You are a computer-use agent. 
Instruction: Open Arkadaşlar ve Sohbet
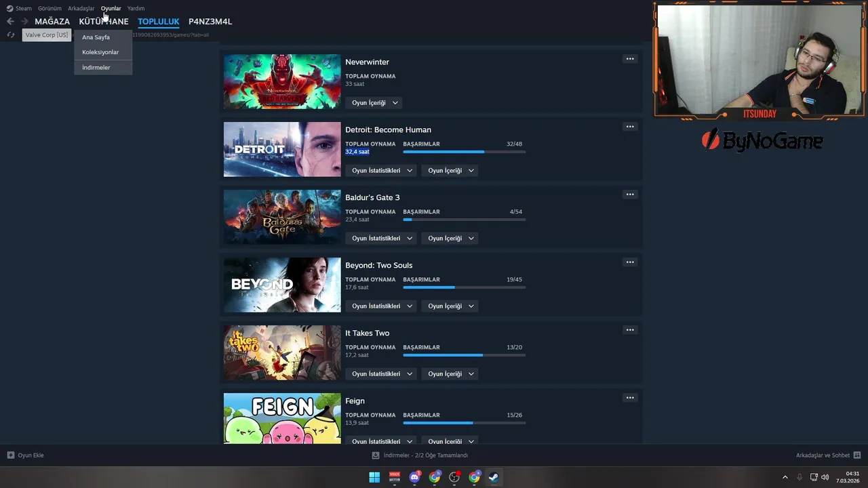tap(829, 455)
